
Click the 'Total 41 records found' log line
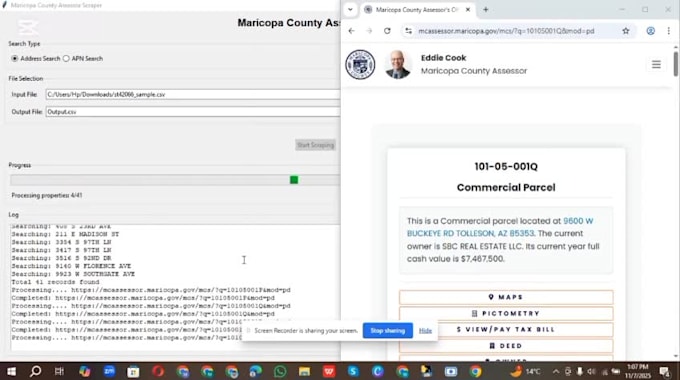coord(55,282)
